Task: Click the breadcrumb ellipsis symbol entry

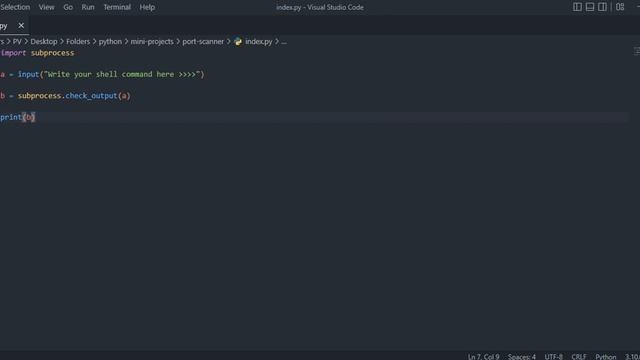Action: 284,42
